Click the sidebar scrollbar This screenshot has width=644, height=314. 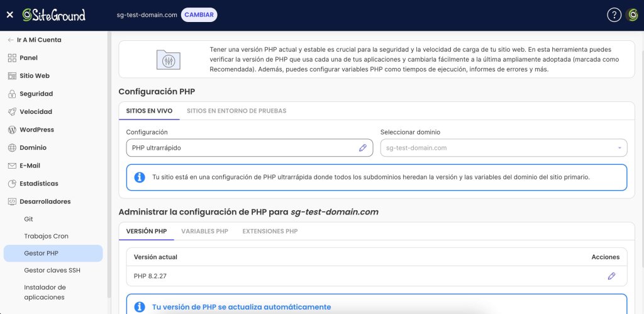(x=109, y=164)
